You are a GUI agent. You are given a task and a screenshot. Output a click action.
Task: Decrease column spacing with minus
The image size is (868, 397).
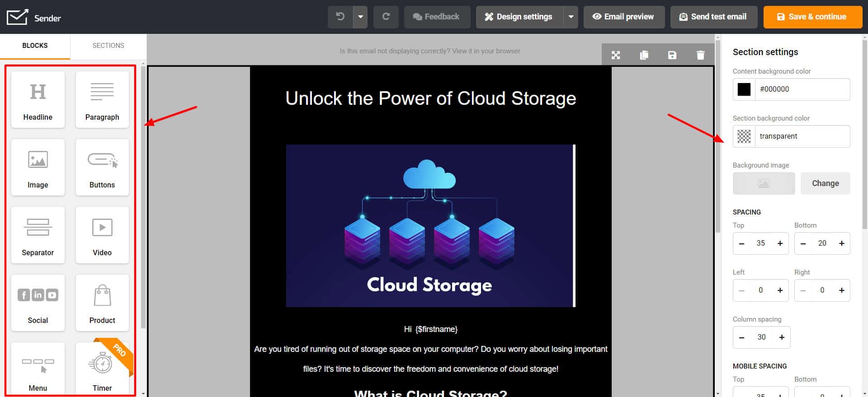pos(741,337)
